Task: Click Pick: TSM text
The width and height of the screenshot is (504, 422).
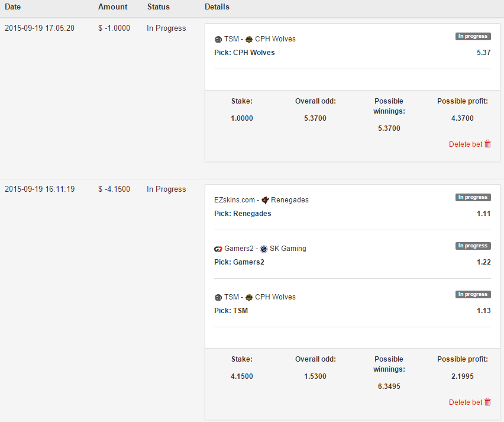Action: click(231, 310)
